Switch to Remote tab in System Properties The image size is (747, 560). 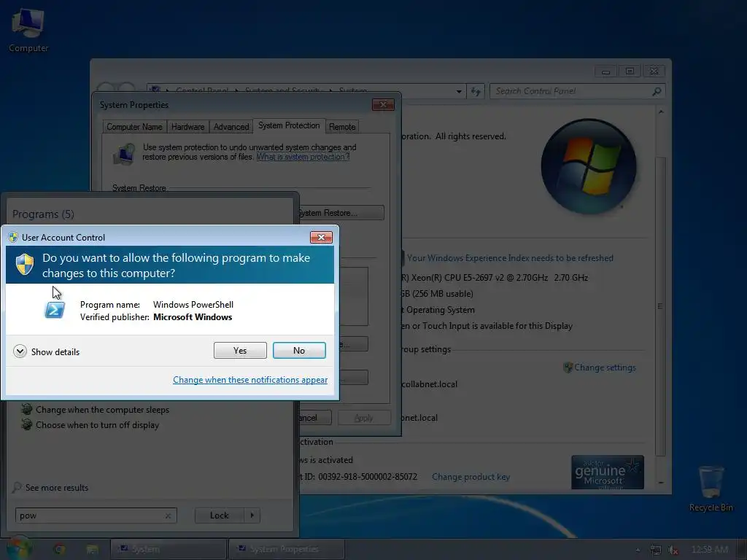(x=342, y=127)
